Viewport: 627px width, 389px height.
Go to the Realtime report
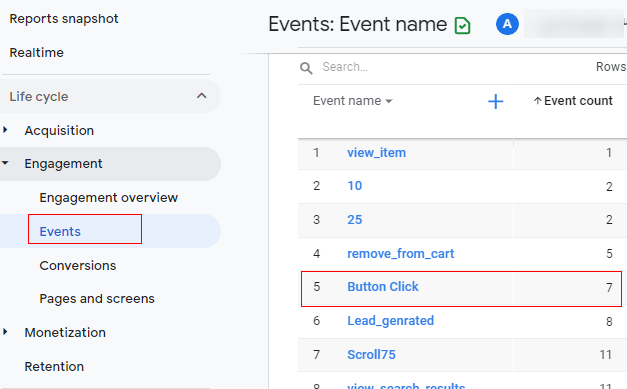(x=36, y=53)
